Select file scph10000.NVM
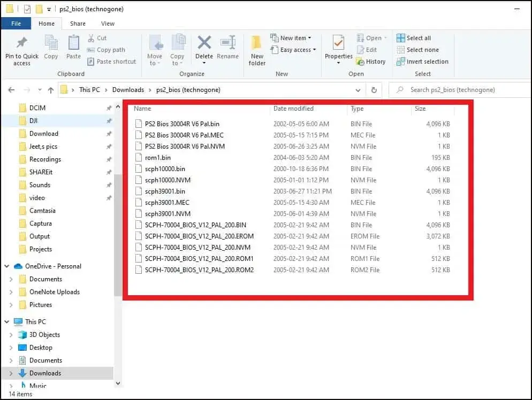 168,180
